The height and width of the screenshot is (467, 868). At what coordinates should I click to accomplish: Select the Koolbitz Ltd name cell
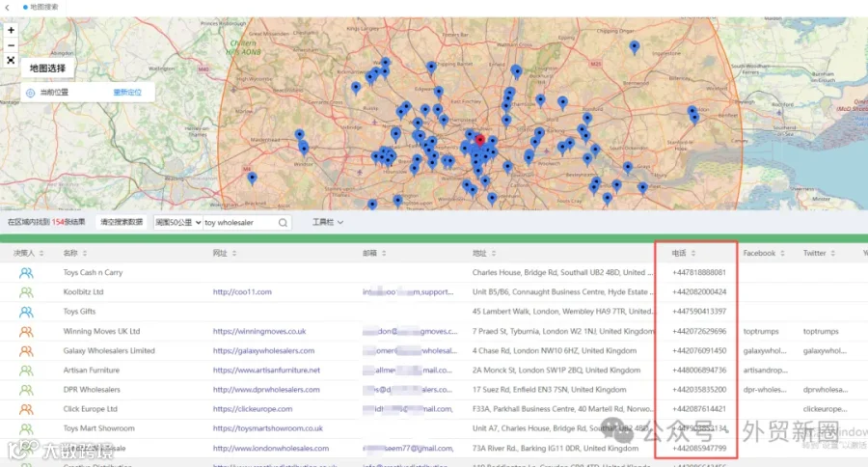tap(83, 292)
